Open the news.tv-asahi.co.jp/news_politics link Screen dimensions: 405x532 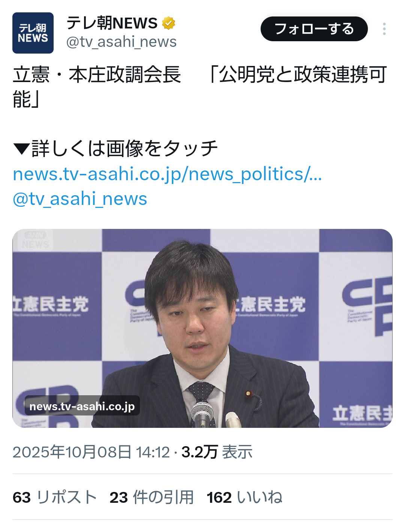tap(167, 174)
